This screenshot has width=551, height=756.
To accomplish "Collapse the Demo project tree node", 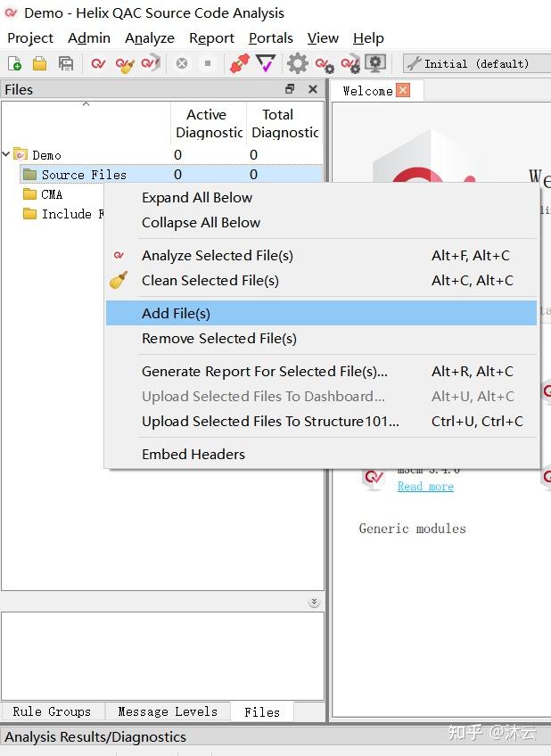I will click(7, 154).
